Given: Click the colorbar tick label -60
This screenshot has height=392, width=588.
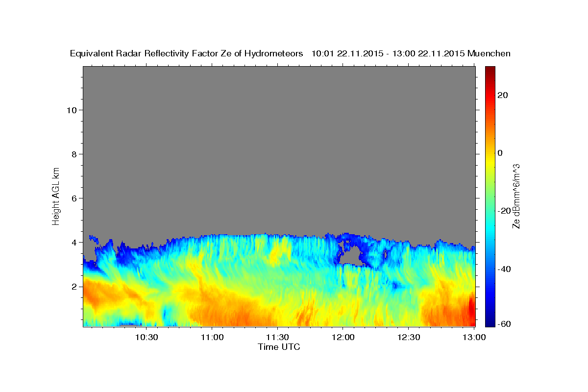Looking at the screenshot, I should pyautogui.click(x=505, y=323).
